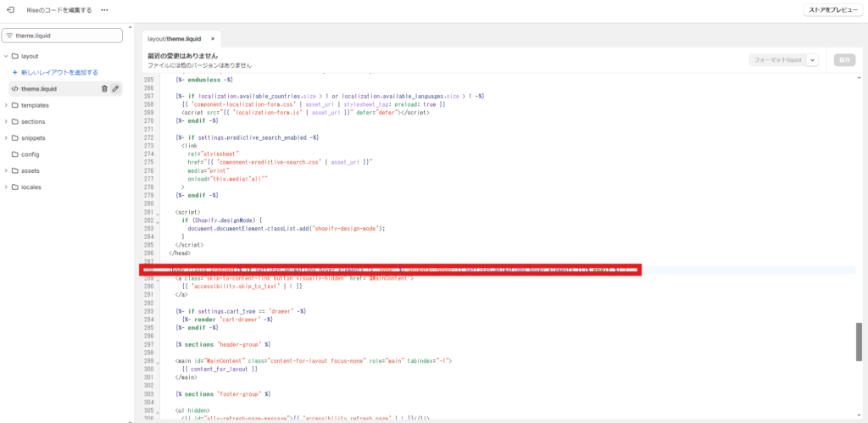Switch to layout/theme.liquid tab
The height and width of the screenshot is (423, 868).
pyautogui.click(x=175, y=39)
